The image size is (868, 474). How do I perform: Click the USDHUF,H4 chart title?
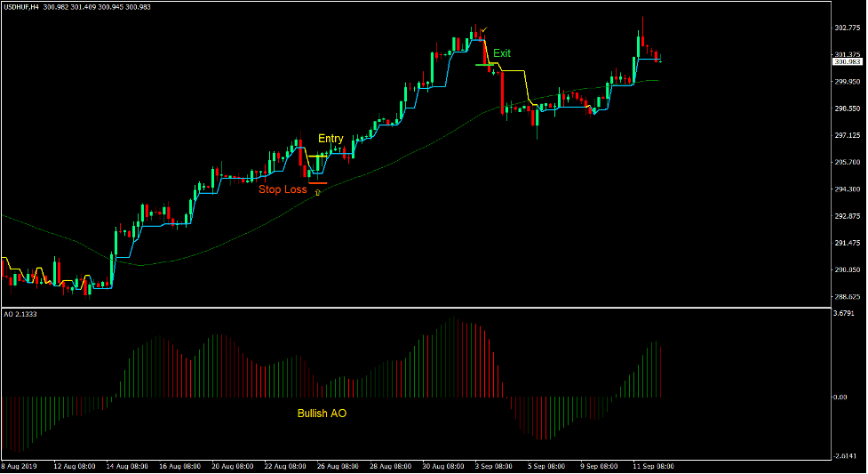point(20,8)
